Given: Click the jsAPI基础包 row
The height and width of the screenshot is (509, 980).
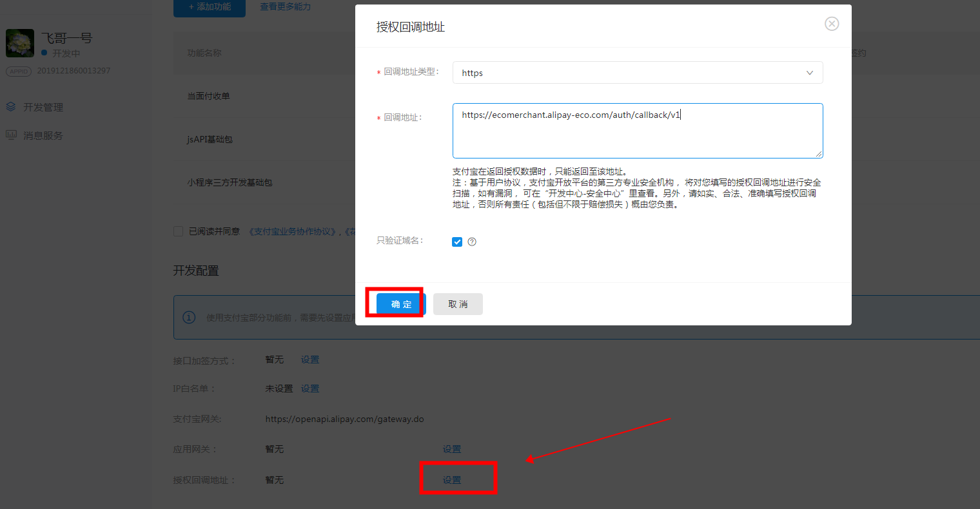Looking at the screenshot, I should 210,139.
